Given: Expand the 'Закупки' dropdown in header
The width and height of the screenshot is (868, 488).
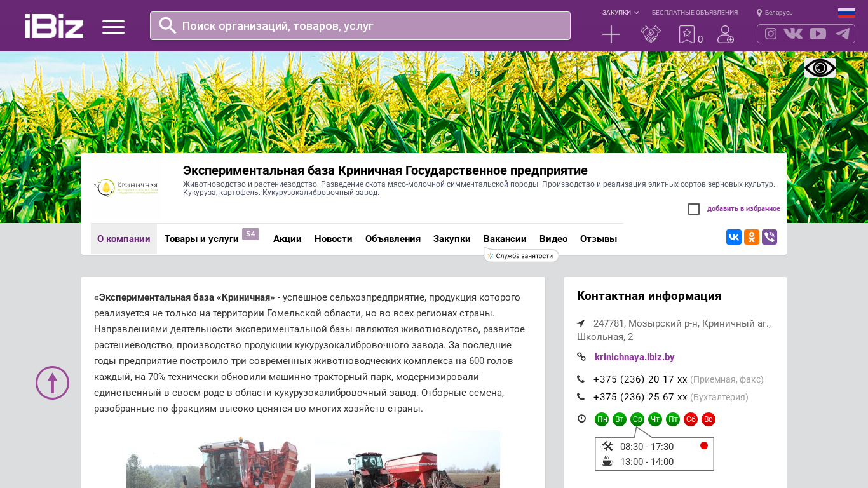Looking at the screenshot, I should (620, 13).
